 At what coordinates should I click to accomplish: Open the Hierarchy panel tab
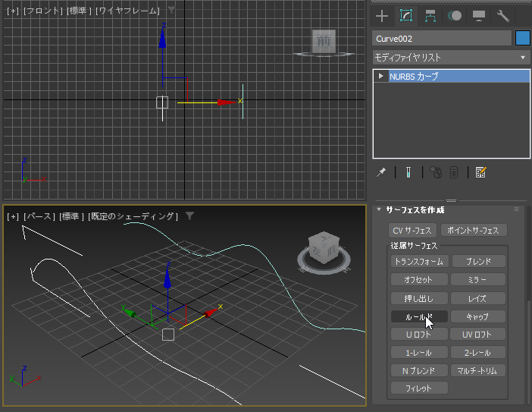(430, 16)
